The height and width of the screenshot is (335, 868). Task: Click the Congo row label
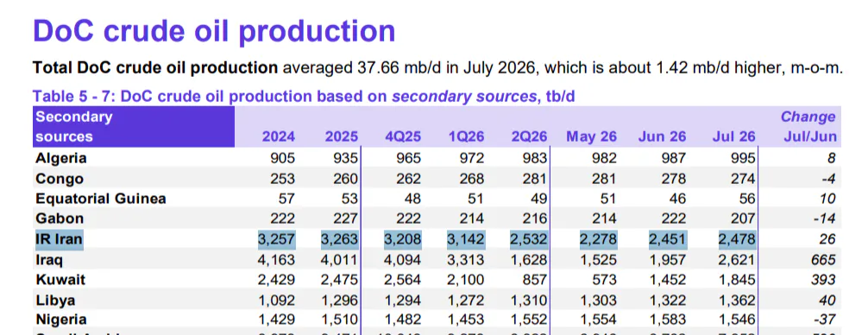pyautogui.click(x=60, y=179)
